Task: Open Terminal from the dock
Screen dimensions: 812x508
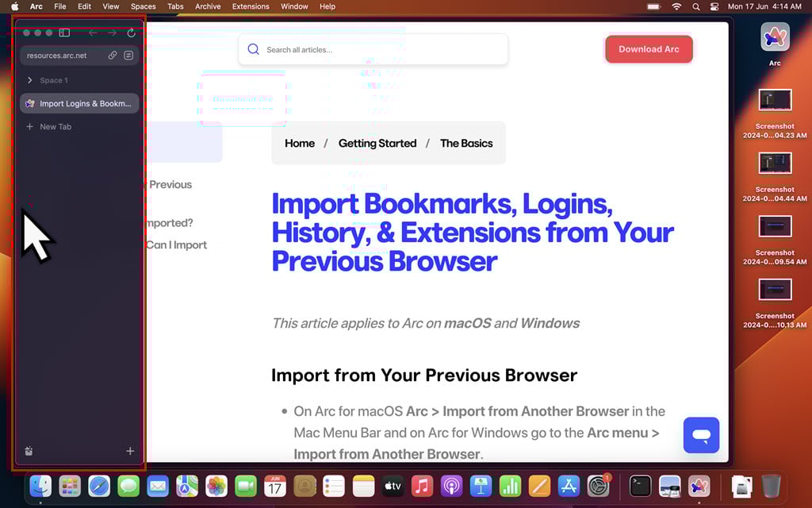Action: tap(640, 487)
